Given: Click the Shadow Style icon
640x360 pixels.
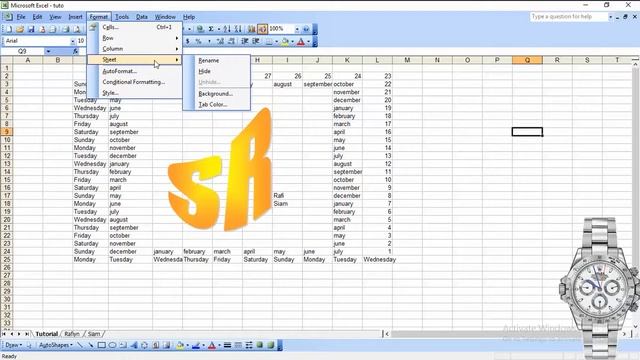Looking at the screenshot, I should coord(260,345).
